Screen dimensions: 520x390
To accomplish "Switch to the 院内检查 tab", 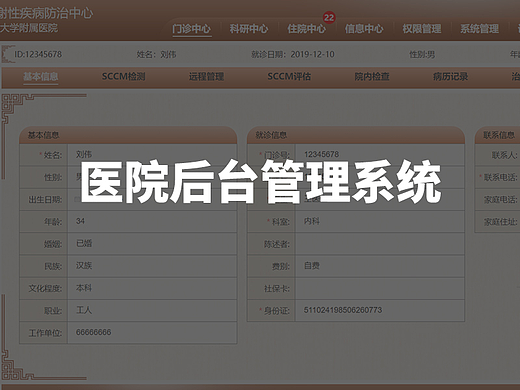I will pyautogui.click(x=372, y=77).
